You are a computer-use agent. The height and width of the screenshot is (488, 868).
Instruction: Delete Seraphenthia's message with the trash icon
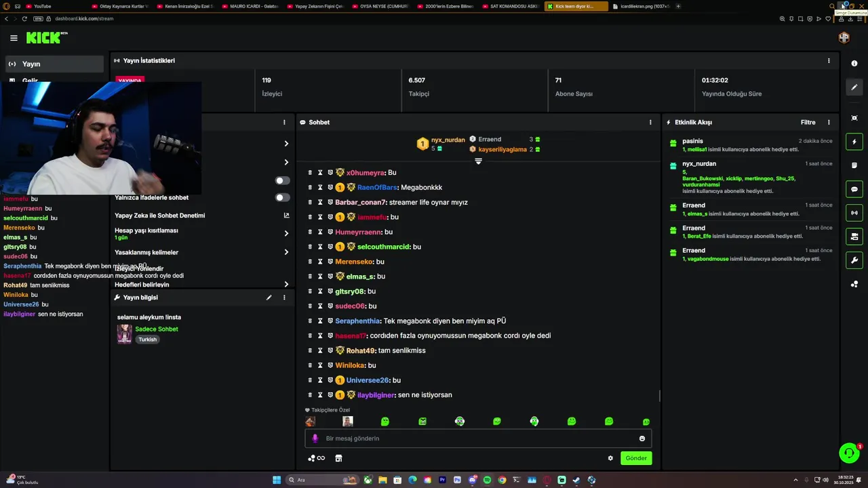click(310, 321)
